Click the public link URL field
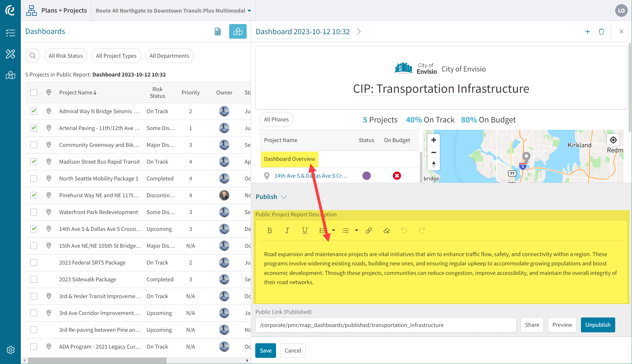The height and width of the screenshot is (364, 632). (386, 325)
